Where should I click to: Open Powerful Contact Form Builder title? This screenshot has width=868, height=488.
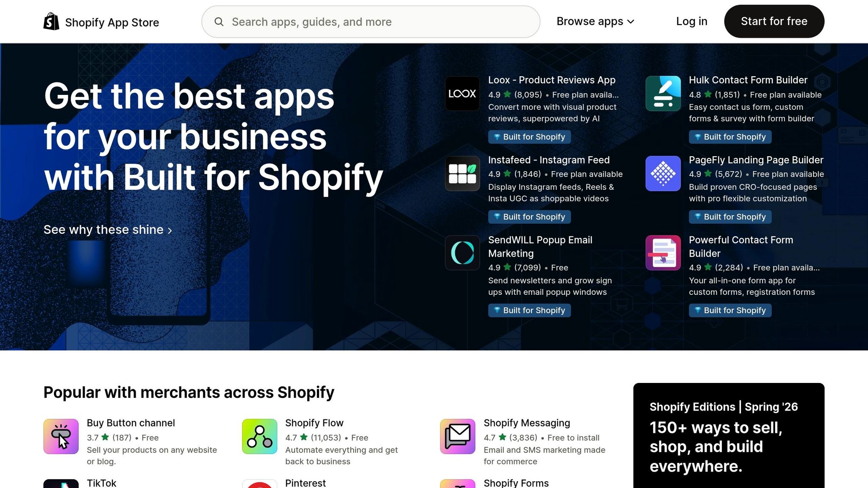(741, 247)
